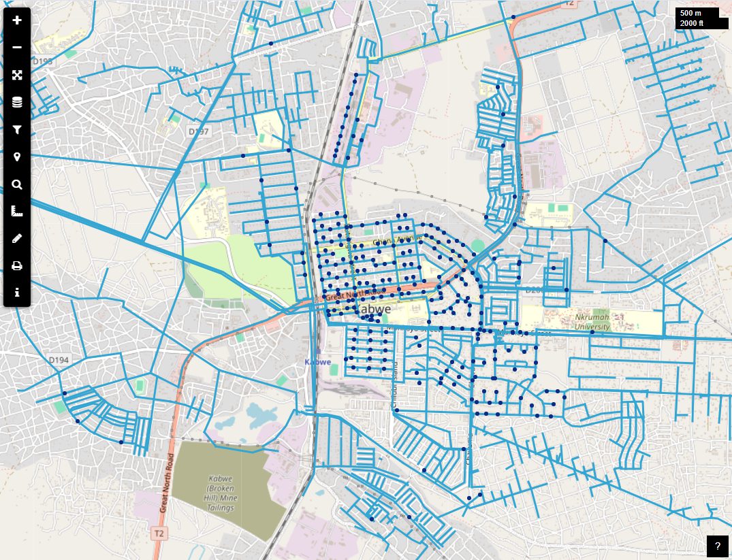Select the pencil edit tool
This screenshot has height=560, width=732.
17,238
